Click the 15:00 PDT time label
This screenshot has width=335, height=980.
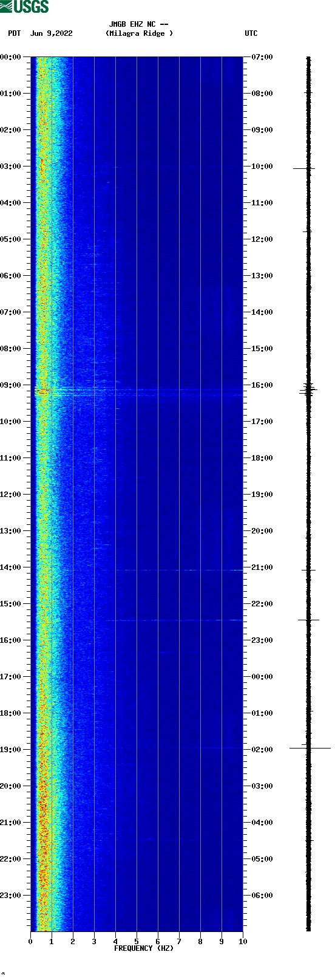point(11,604)
